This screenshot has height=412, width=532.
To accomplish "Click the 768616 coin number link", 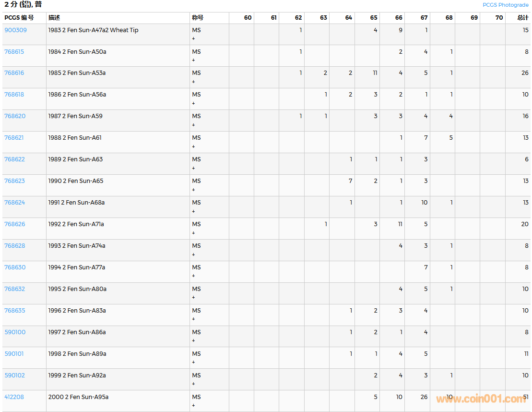I will (x=14, y=73).
